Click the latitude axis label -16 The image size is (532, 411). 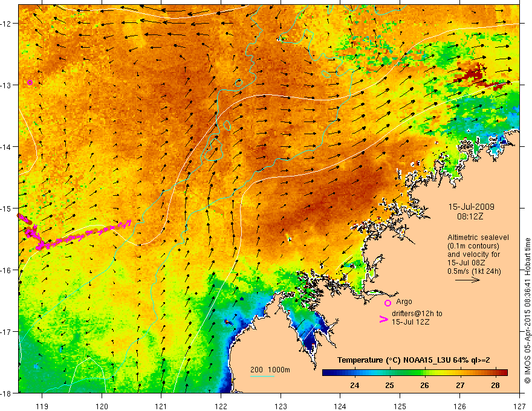click(7, 270)
